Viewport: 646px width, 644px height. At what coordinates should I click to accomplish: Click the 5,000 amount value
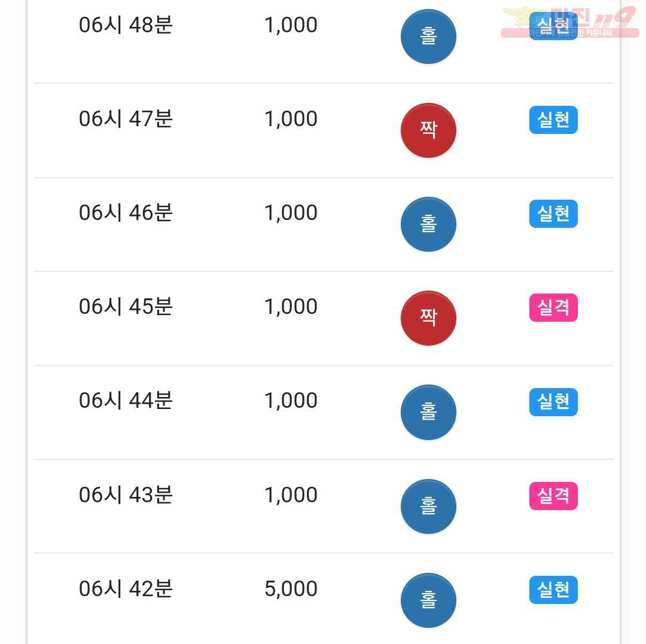pyautogui.click(x=291, y=589)
